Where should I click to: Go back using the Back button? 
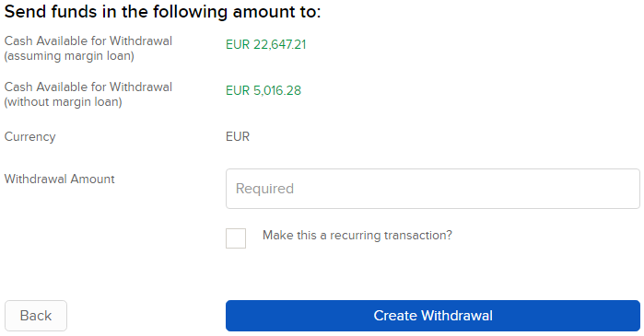pos(36,316)
